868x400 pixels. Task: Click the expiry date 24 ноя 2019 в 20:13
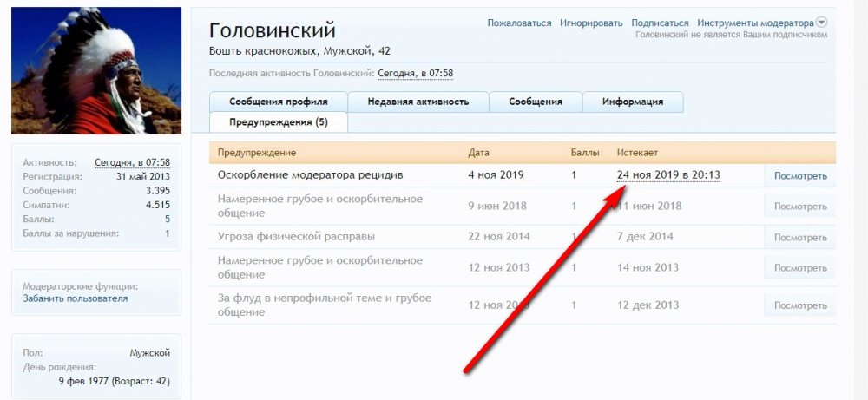tap(668, 175)
